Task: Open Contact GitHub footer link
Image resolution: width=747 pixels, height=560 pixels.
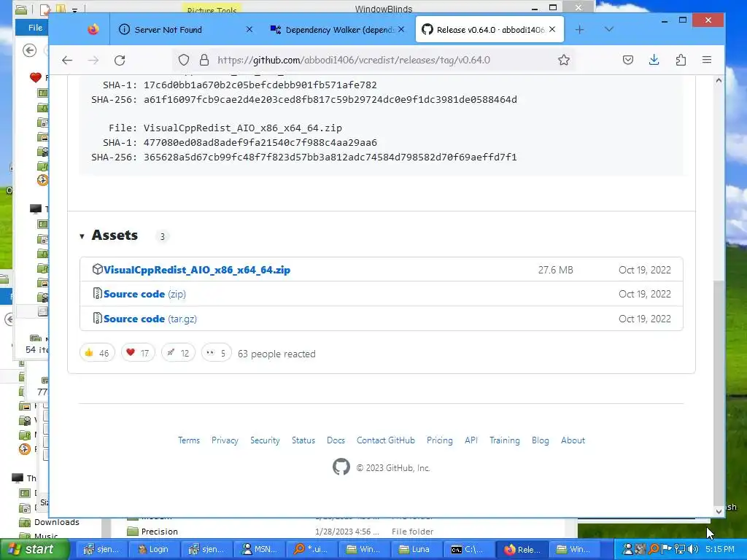Action: 386,440
